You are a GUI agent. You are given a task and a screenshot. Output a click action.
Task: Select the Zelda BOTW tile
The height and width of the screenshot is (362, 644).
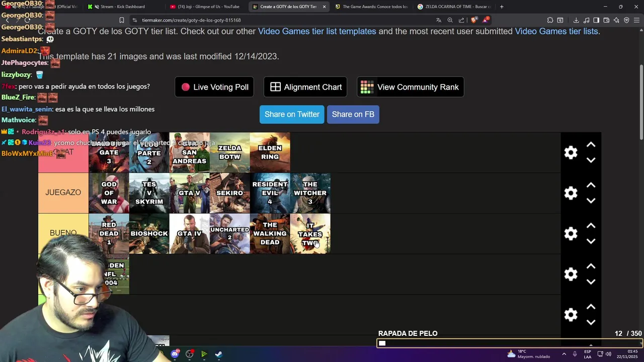(230, 153)
